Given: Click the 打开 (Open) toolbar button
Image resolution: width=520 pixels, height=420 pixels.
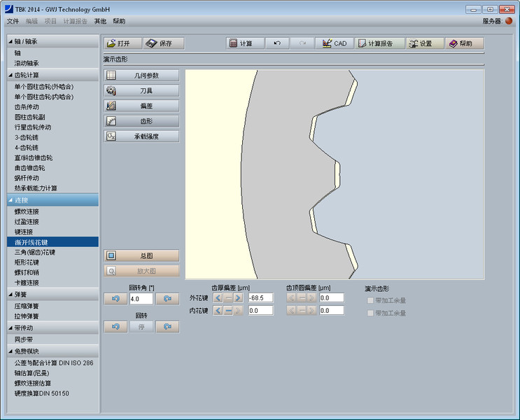Looking at the screenshot, I should coord(122,43).
